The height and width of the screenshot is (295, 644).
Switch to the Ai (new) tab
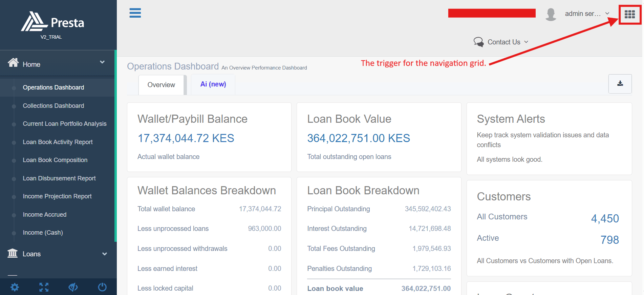(213, 84)
